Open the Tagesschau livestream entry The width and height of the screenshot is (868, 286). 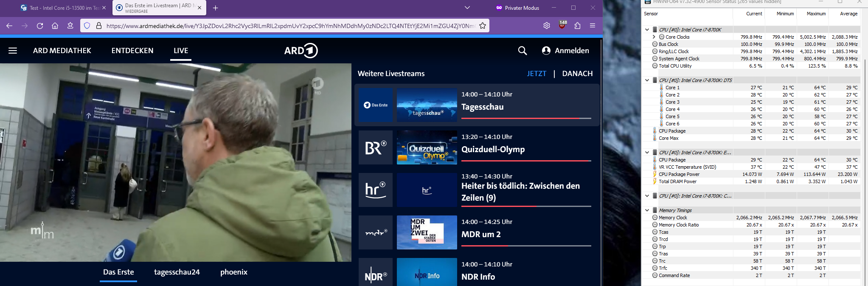coord(477,105)
